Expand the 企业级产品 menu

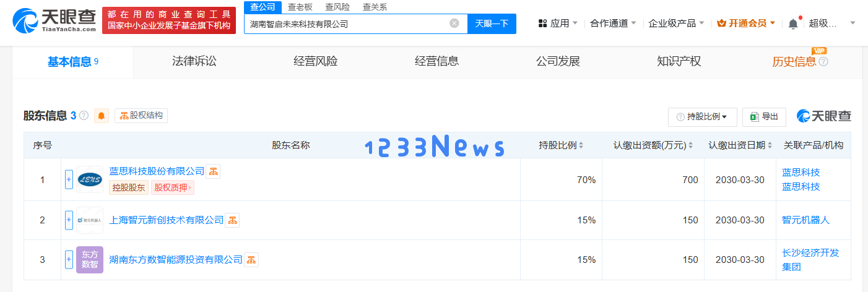click(x=701, y=24)
